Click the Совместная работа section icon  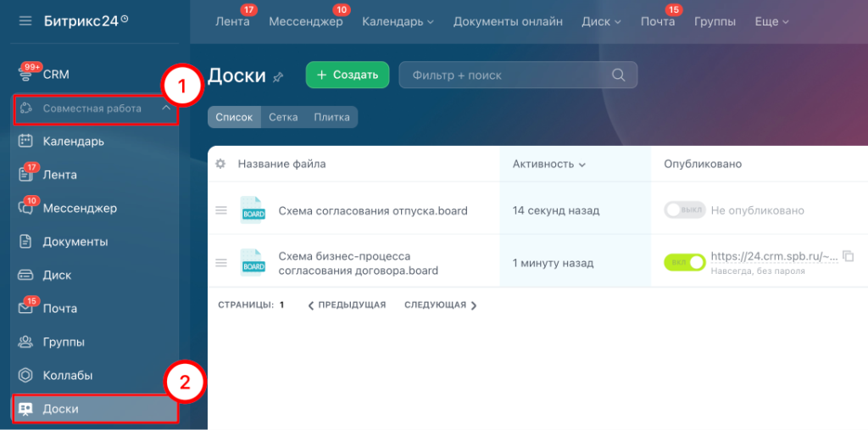click(x=25, y=109)
